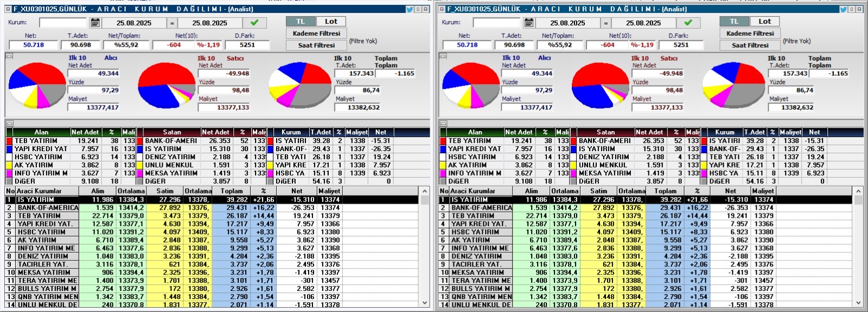The width and height of the screenshot is (868, 312).
Task: Open Saat Filtresi in the right window
Action: [x=750, y=45]
